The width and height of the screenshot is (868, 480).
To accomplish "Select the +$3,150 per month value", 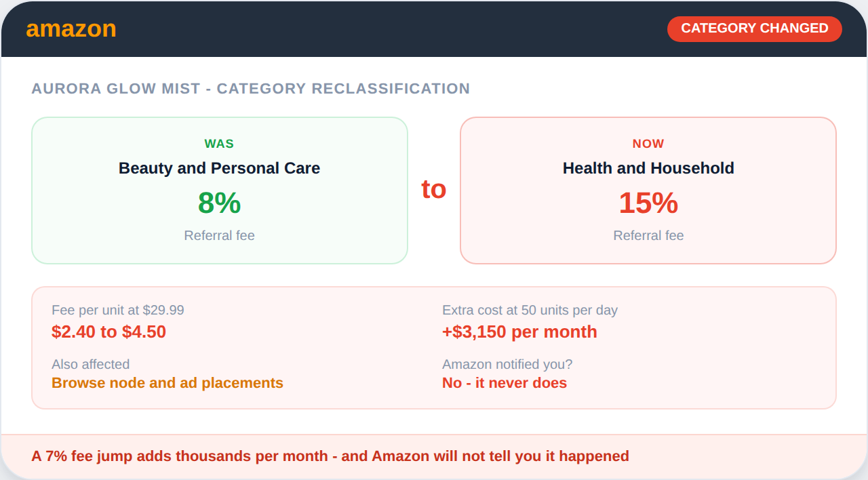I will pos(519,332).
